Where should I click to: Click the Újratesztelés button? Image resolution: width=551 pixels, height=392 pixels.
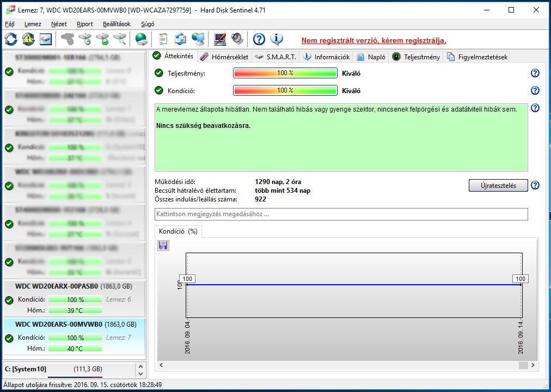498,186
